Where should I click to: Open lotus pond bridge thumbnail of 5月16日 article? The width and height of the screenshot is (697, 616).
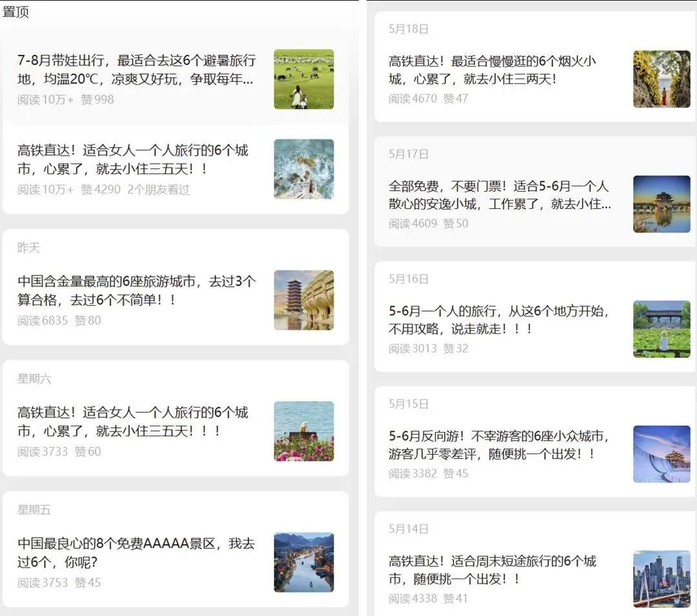(662, 329)
